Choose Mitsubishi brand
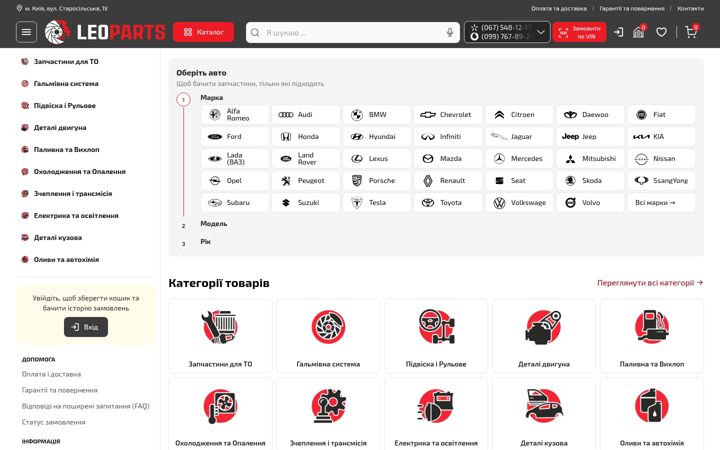The width and height of the screenshot is (720, 450). coord(590,159)
